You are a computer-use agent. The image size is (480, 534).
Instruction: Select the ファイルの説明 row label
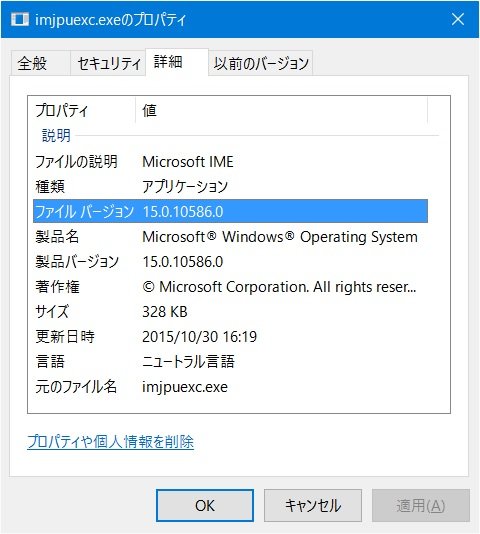[76, 161]
